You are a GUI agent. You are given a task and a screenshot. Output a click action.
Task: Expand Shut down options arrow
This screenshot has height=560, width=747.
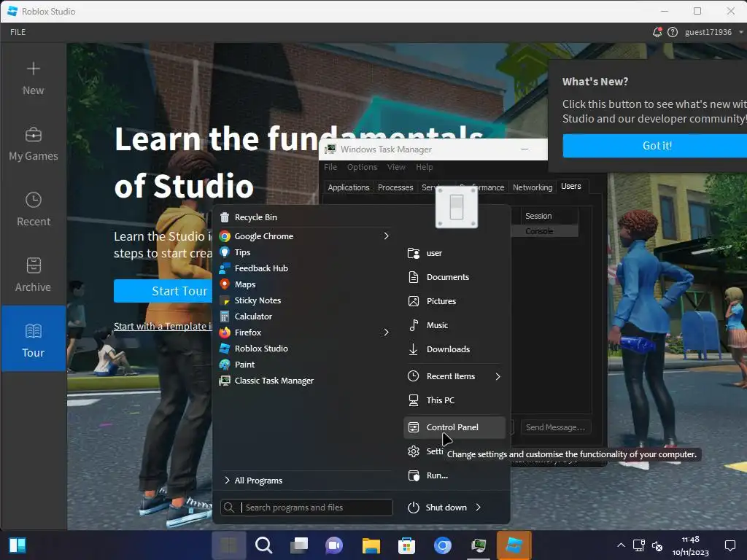479,507
